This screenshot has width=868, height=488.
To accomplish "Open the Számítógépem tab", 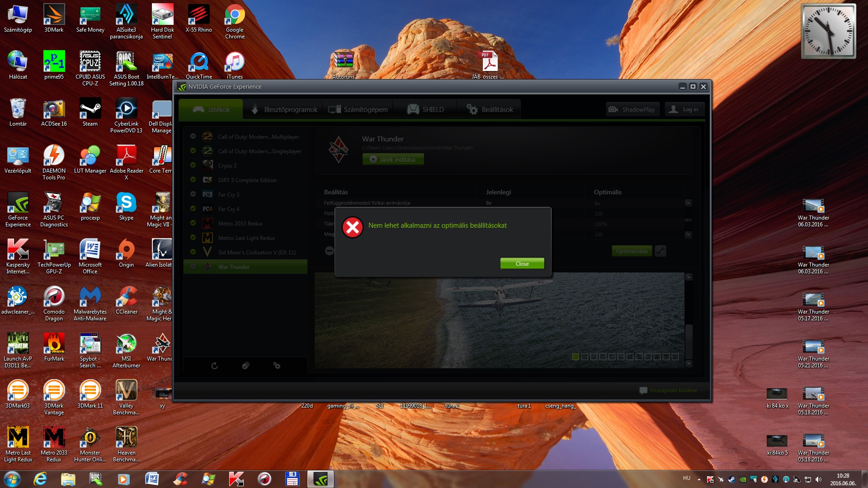I will [358, 109].
